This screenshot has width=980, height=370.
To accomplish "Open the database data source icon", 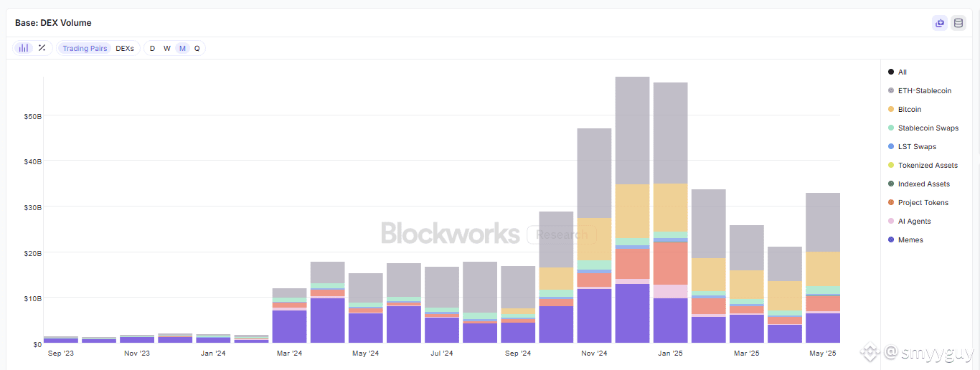I will [x=958, y=23].
